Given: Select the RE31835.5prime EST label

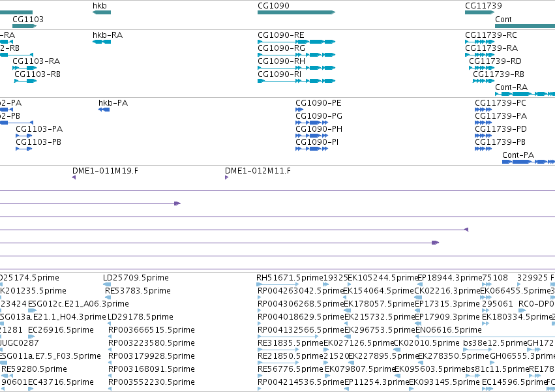Looking at the screenshot, I should (291, 343).
